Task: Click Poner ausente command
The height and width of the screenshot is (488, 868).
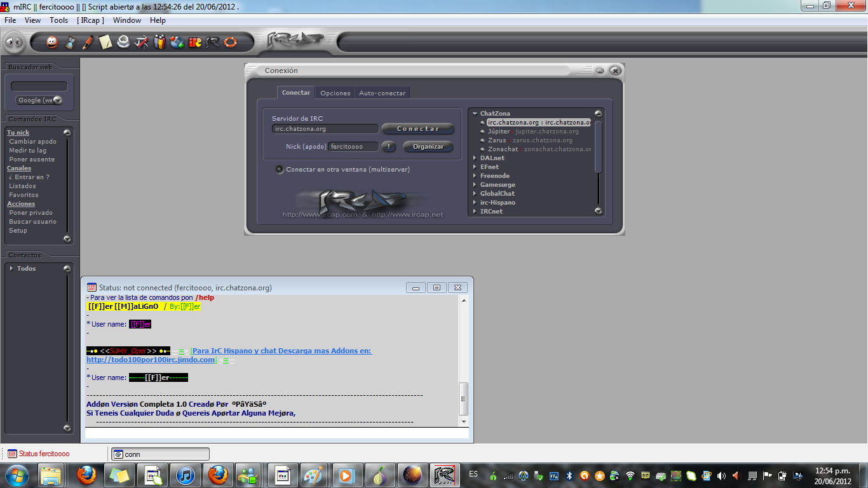Action: click(x=32, y=159)
